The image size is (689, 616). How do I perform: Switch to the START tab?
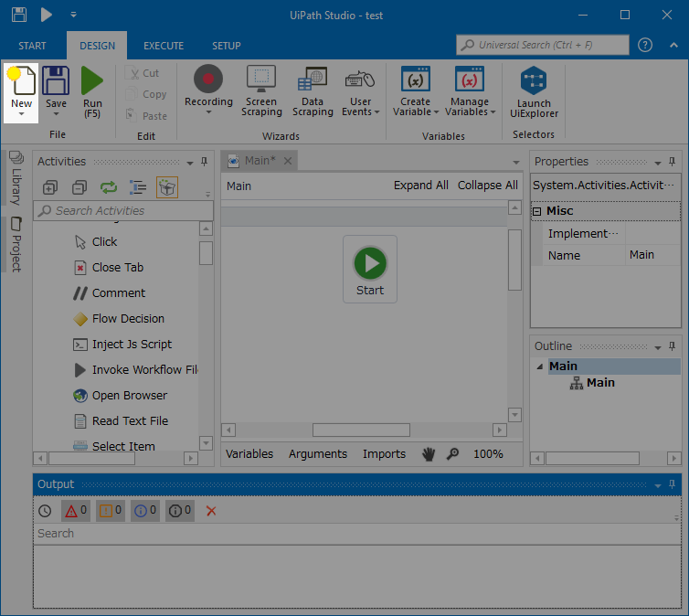click(32, 46)
